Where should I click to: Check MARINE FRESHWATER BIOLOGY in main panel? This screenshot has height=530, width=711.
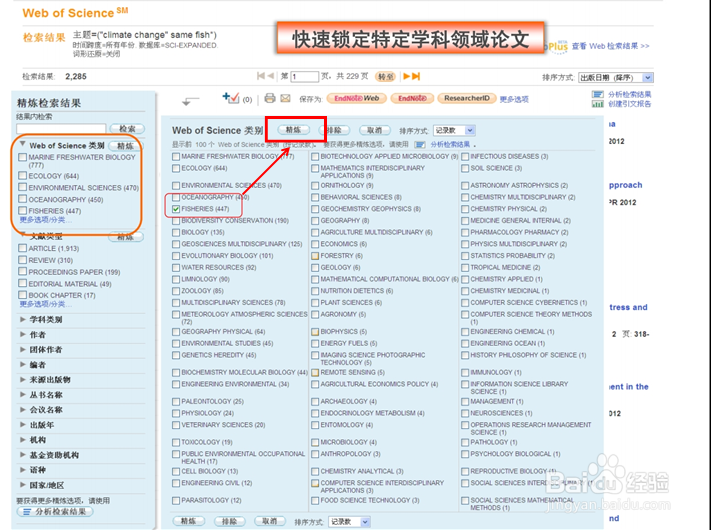176,156
